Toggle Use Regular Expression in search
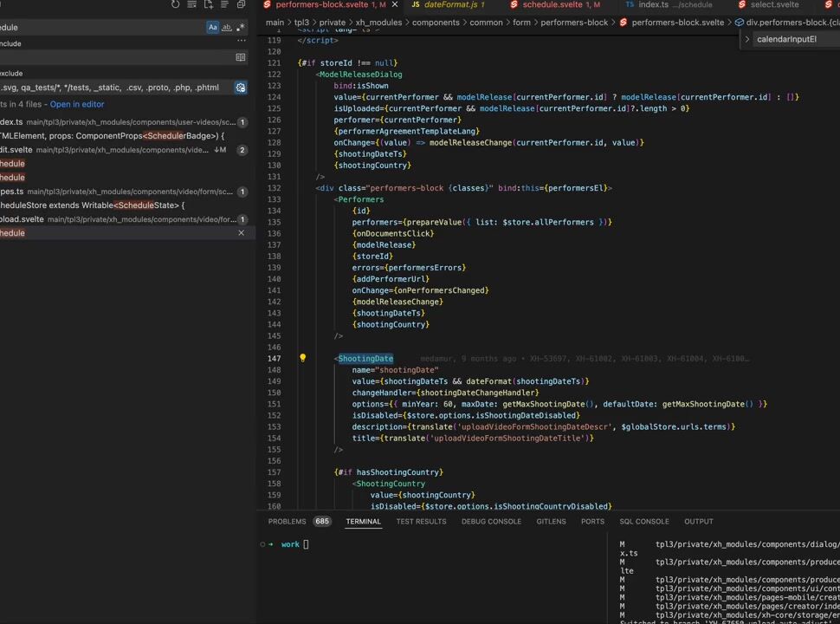840x624 pixels. (241, 28)
